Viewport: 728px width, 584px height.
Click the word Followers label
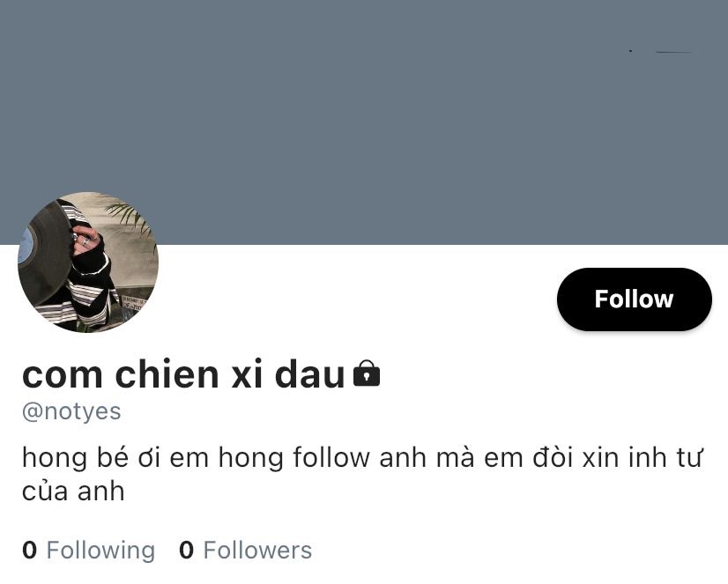click(257, 551)
